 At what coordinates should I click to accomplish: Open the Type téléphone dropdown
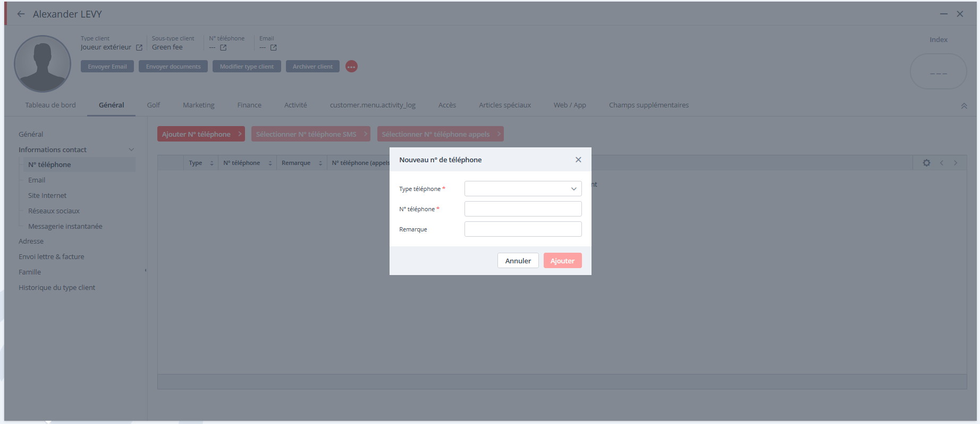[x=523, y=189]
